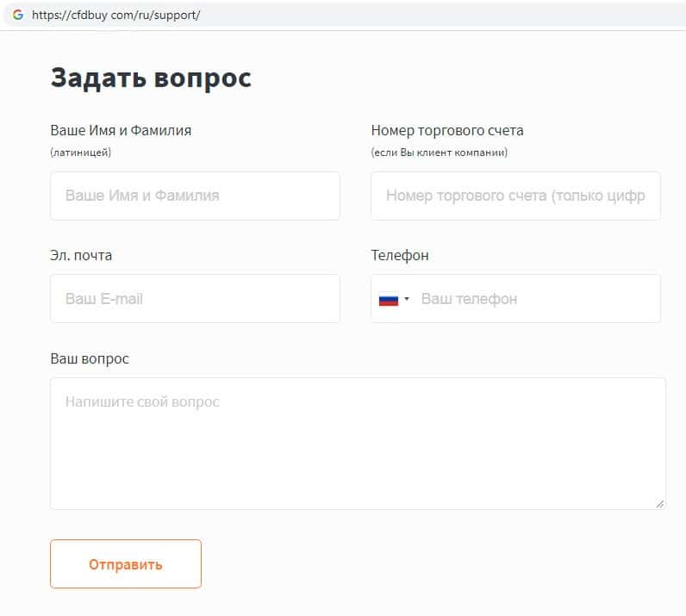Click the Отправить button
This screenshot has width=686, height=616.
click(126, 564)
